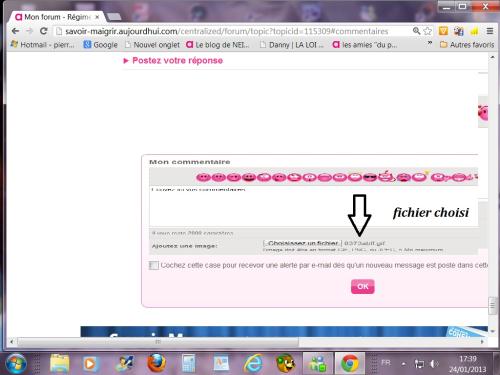This screenshot has height=375, width=500.
Task: Insert the first pink smiley emoticon
Action: click(203, 177)
